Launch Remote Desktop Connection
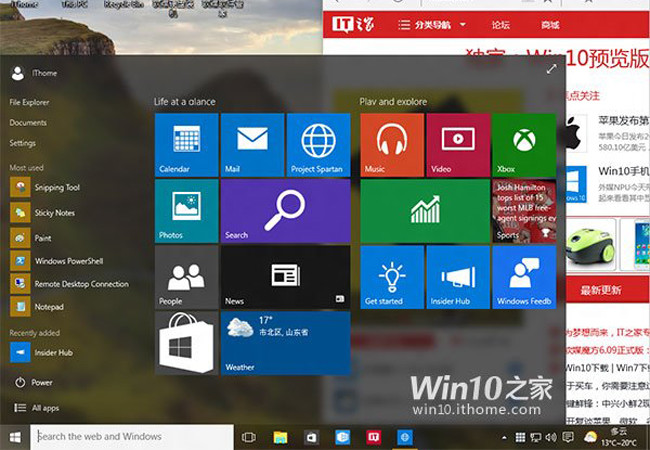This screenshot has width=650, height=450. point(70,284)
